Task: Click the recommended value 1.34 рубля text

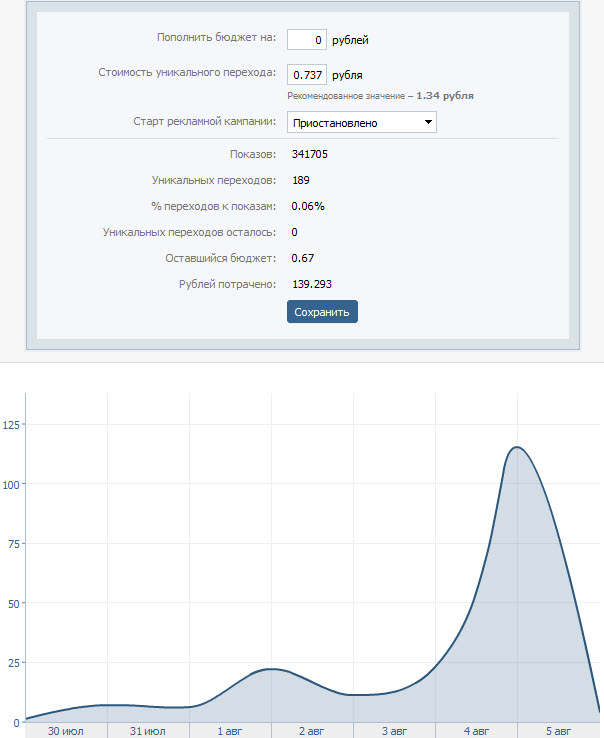Action: [x=444, y=96]
